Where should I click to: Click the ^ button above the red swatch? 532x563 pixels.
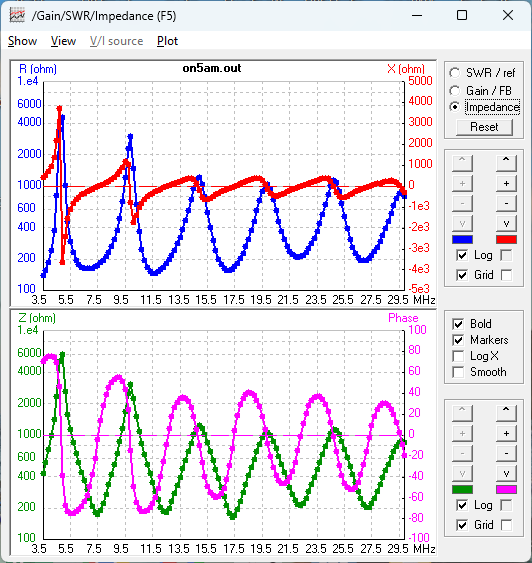pos(506,163)
